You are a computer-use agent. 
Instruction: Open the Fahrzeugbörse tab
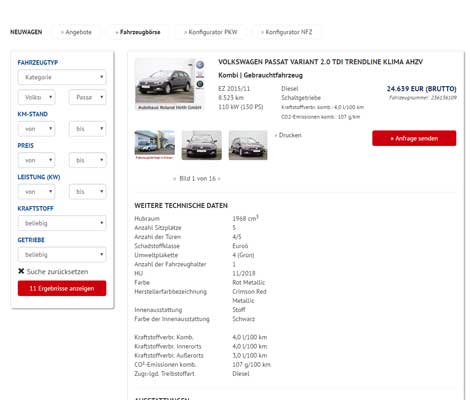138,32
